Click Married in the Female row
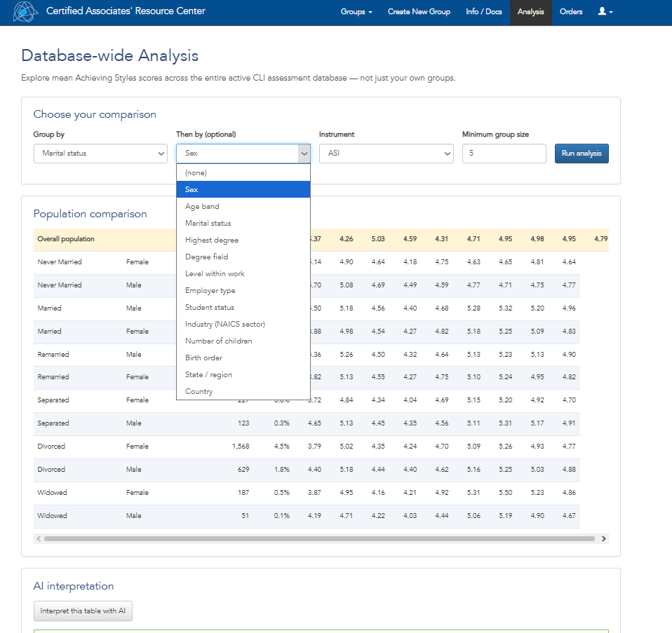The image size is (672, 633). (49, 331)
